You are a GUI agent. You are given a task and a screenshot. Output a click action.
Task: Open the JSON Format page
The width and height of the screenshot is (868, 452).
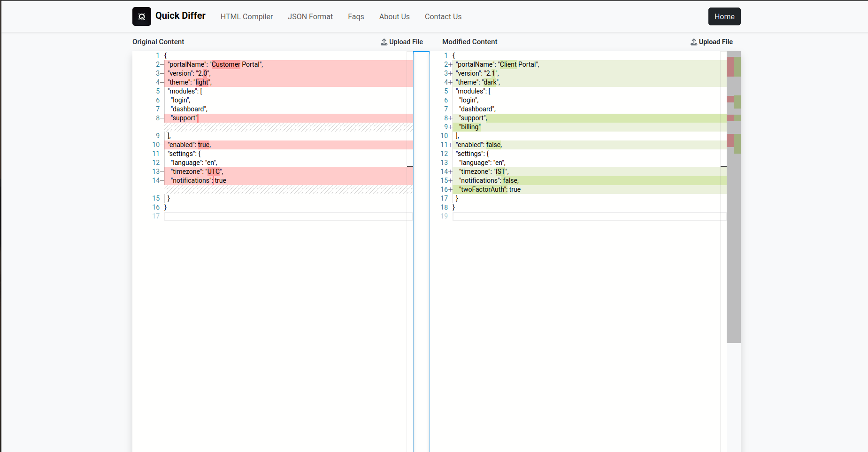click(x=310, y=16)
